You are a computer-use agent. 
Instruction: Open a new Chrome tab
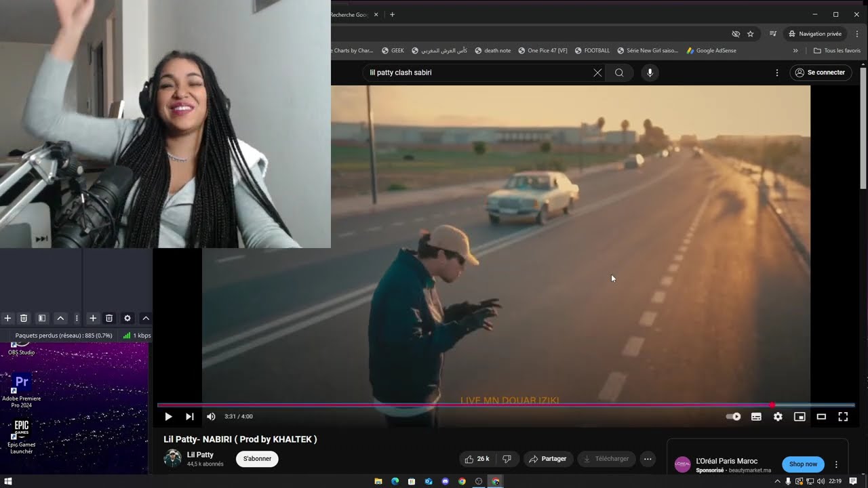coord(392,14)
